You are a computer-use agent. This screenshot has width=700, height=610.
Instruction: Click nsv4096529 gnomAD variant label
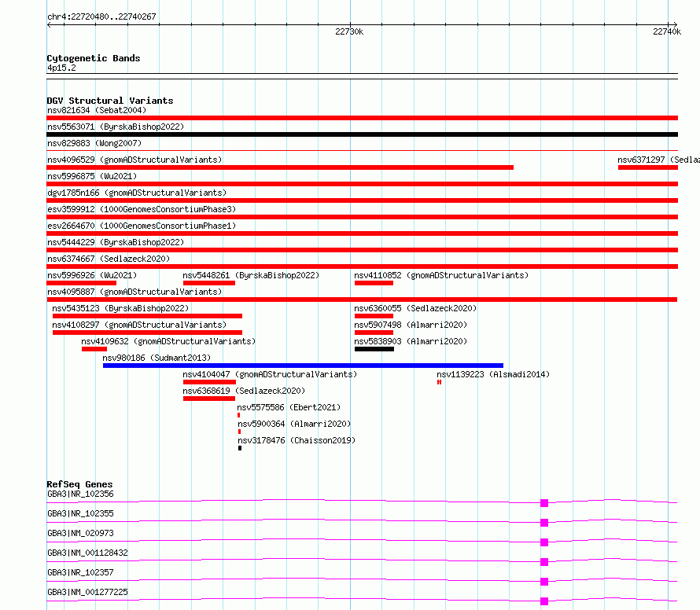click(x=134, y=160)
